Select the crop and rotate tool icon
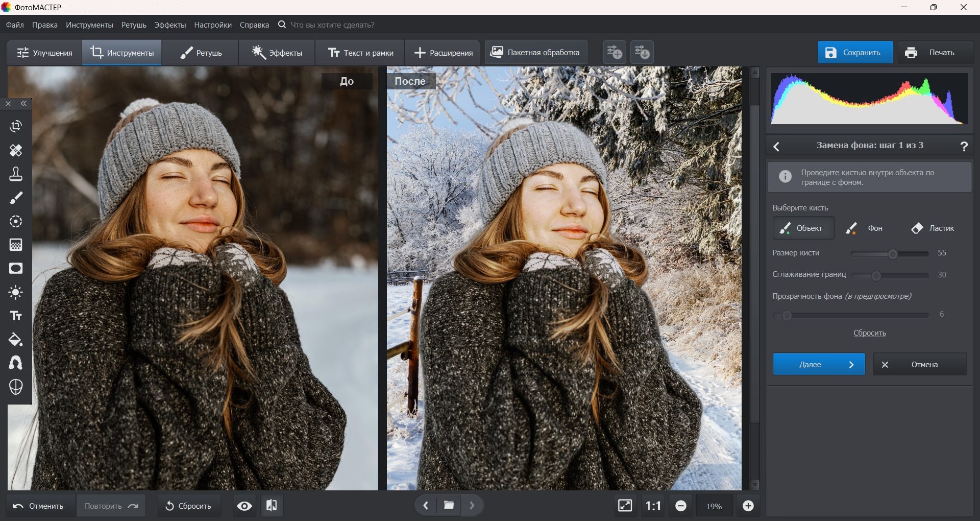 point(16,126)
